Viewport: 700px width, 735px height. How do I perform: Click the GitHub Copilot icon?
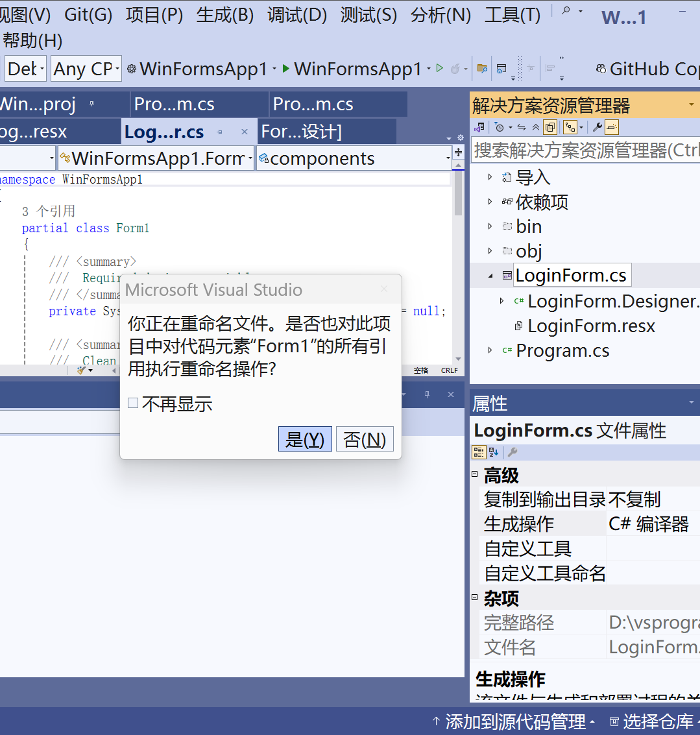pyautogui.click(x=602, y=69)
